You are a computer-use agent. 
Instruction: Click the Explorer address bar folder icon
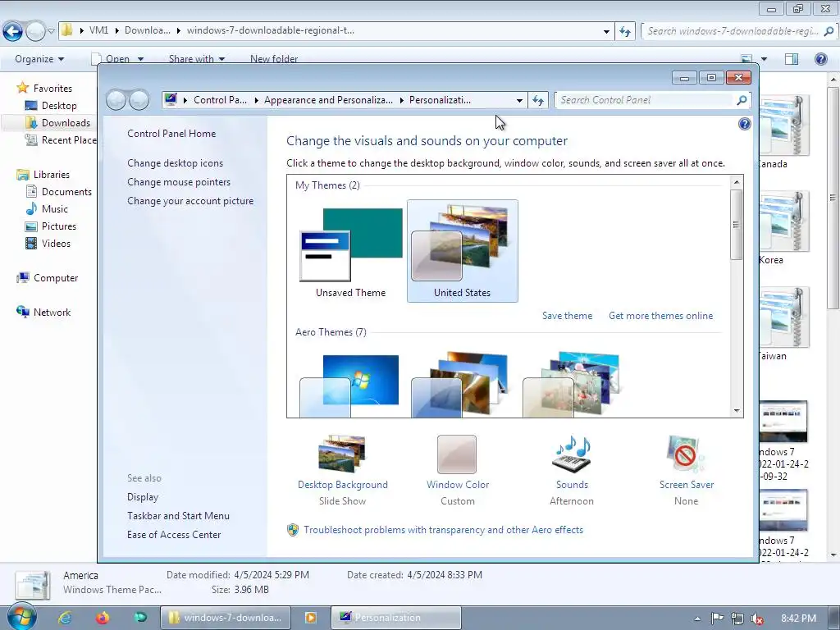coord(67,30)
